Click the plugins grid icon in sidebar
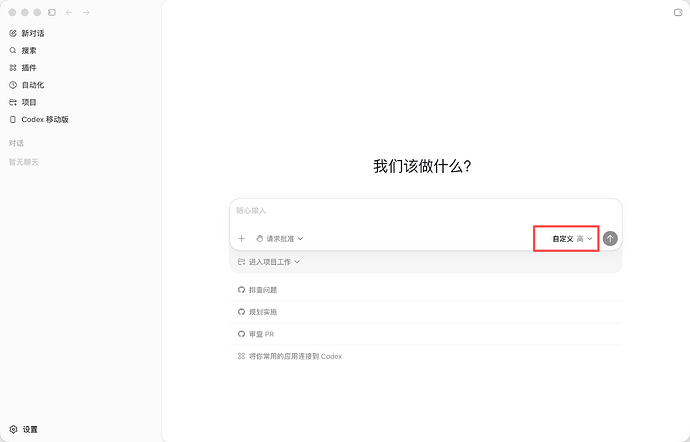 tap(13, 68)
